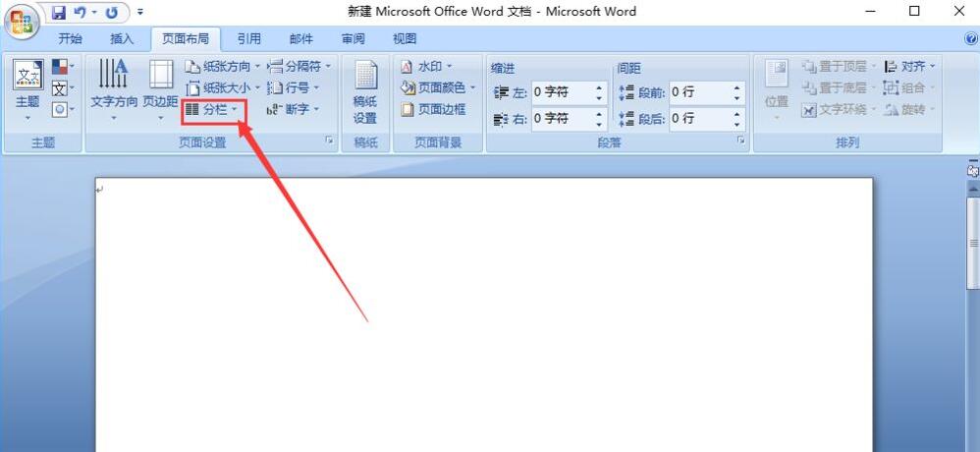Increase left indent with up spinner
Viewport: 980px width, 452px height.
point(599,87)
